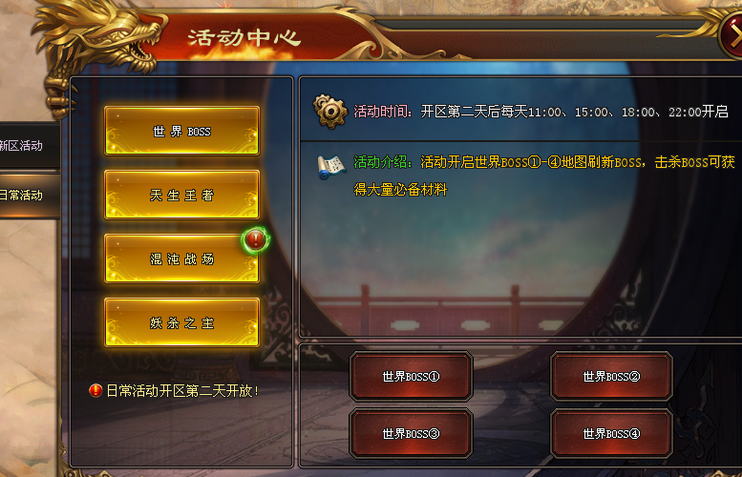
Task: Click the green 活动介绍 label
Action: [x=383, y=162]
